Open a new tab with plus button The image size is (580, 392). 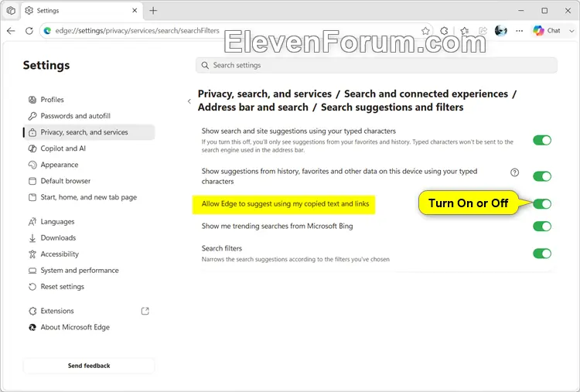(153, 11)
